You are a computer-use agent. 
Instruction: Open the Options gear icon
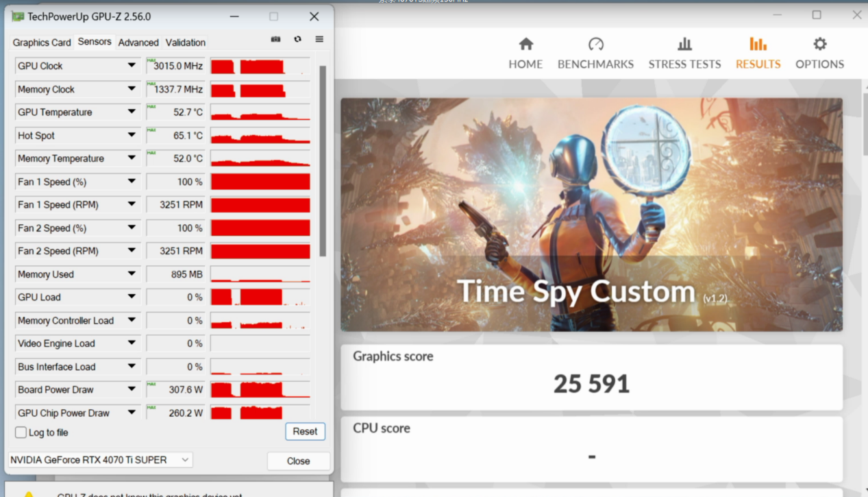tap(819, 45)
